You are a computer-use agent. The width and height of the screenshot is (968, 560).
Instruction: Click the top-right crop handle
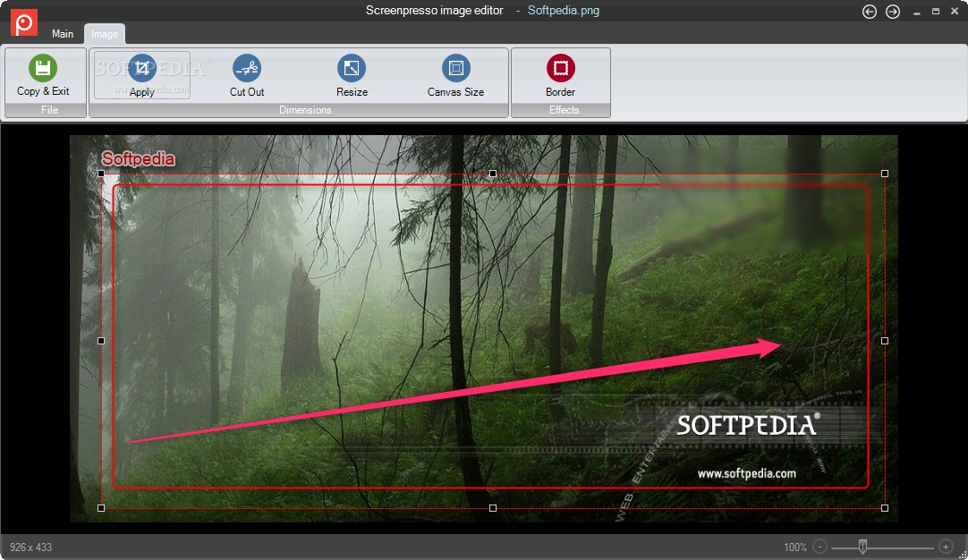point(885,174)
